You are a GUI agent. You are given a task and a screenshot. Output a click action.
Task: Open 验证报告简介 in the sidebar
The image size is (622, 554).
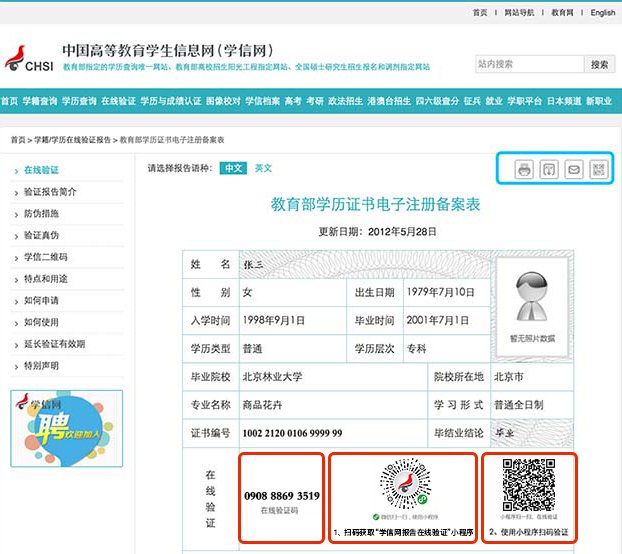(50, 192)
